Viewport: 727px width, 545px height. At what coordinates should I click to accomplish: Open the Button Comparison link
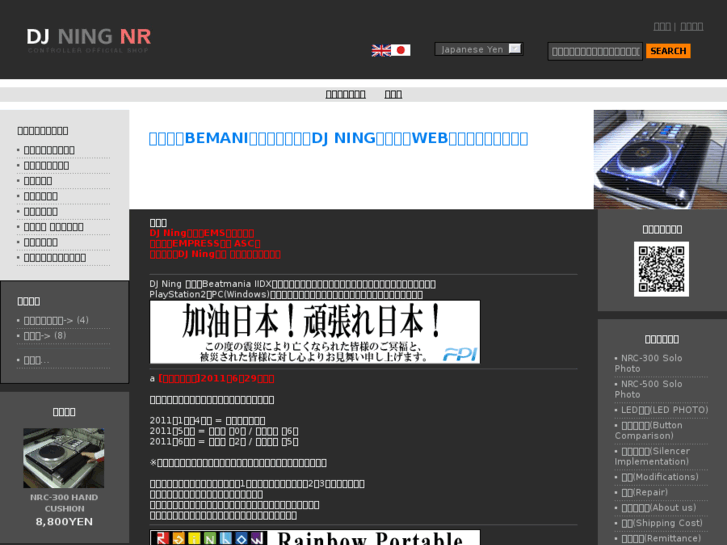648,430
